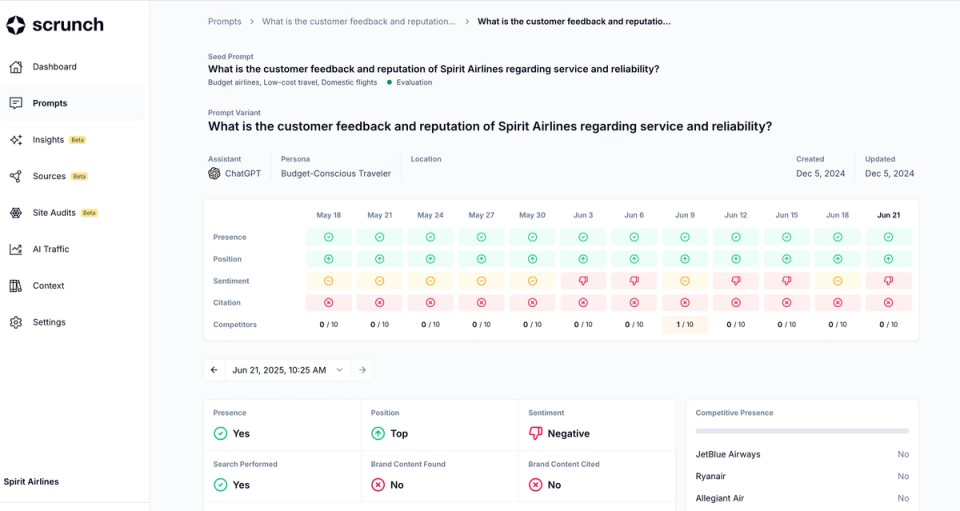Select the Jun 21 column header
The width and height of the screenshot is (960, 511).
(888, 215)
